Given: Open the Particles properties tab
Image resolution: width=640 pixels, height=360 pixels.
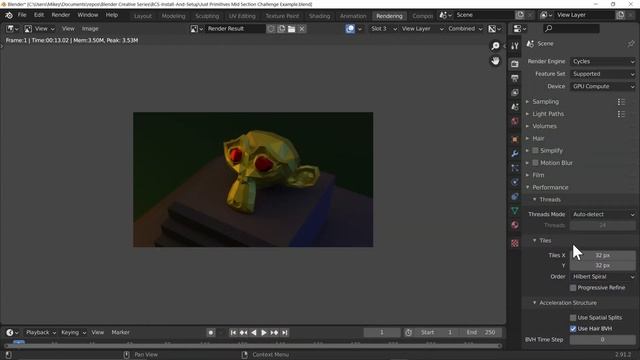Looking at the screenshot, I should tap(515, 168).
